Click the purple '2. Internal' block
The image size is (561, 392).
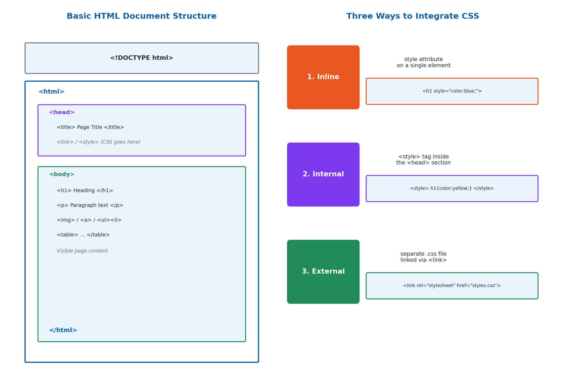323,174
